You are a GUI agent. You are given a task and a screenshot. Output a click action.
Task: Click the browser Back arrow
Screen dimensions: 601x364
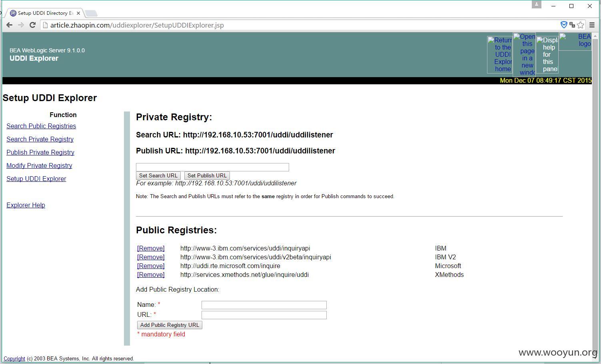click(9, 25)
